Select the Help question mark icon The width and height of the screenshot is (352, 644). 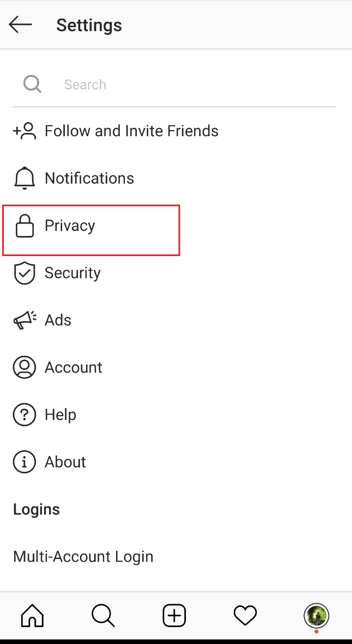click(x=24, y=415)
